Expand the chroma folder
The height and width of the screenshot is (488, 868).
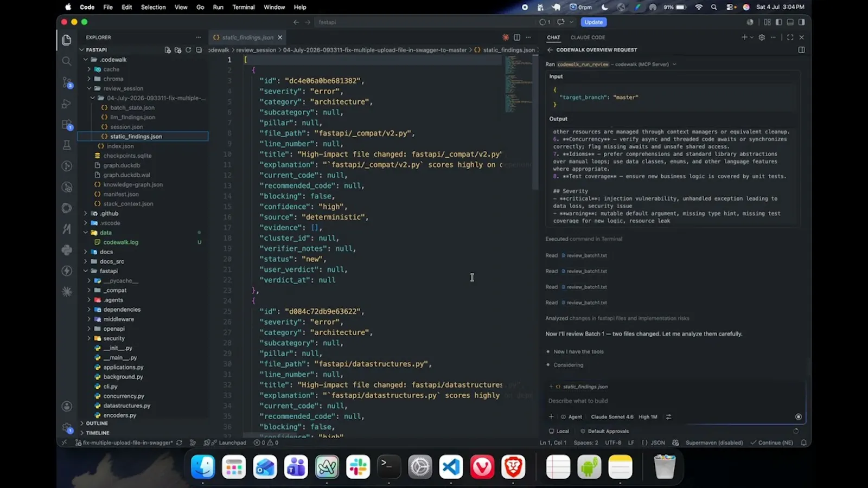click(89, 79)
